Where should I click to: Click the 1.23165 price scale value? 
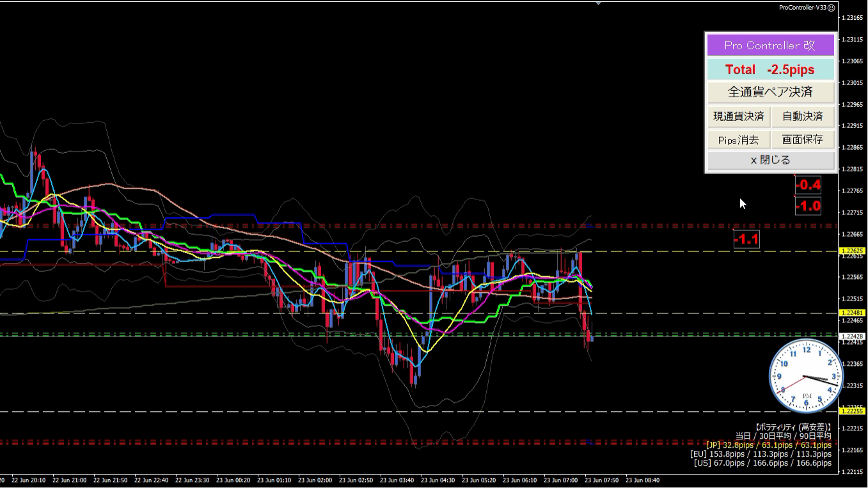(853, 17)
